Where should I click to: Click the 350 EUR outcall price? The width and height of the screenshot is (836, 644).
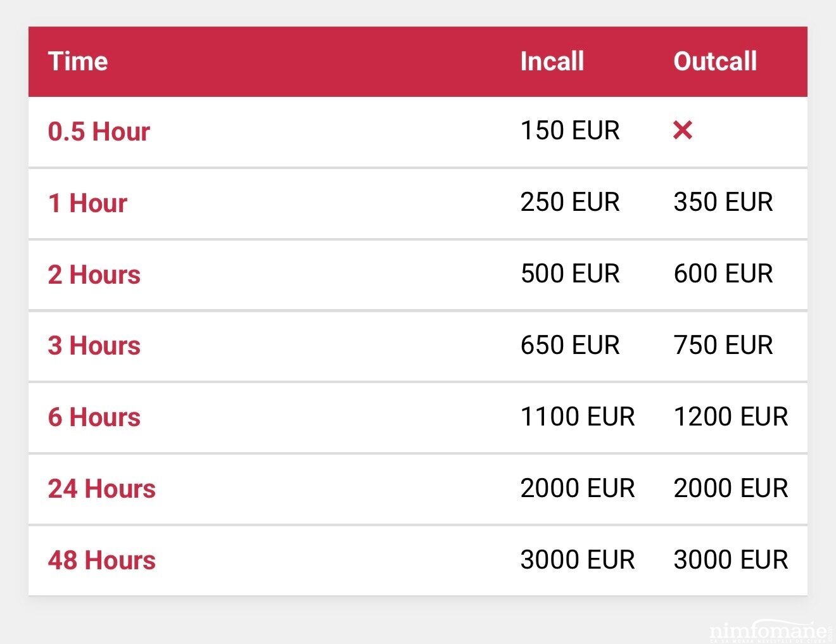click(x=723, y=202)
